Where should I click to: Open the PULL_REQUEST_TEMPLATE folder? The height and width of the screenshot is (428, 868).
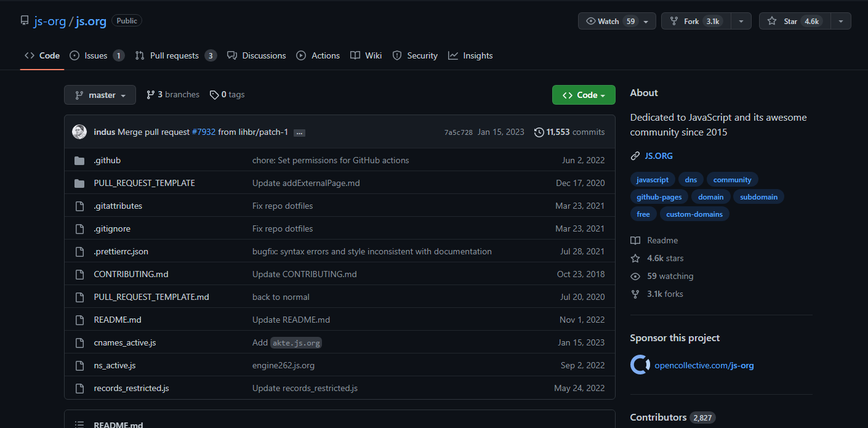144,183
